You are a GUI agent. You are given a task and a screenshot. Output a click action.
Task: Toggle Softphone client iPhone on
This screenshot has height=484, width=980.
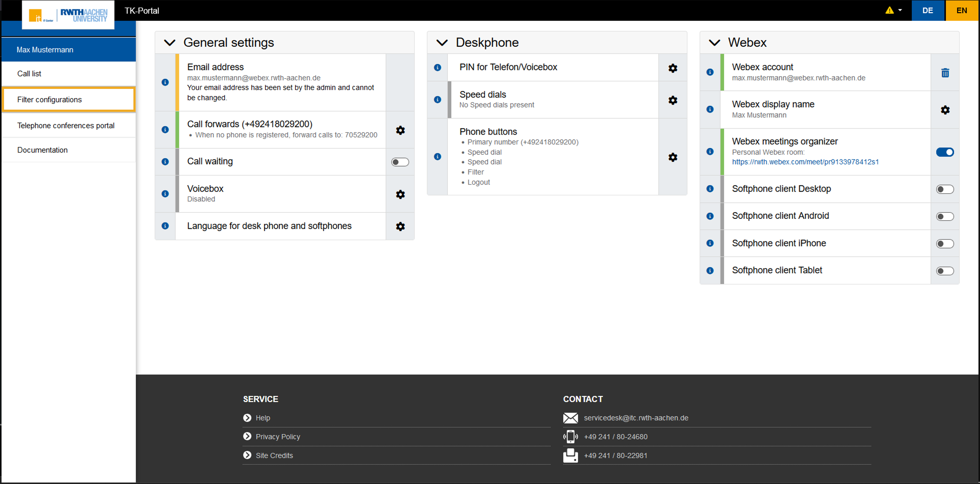945,244
